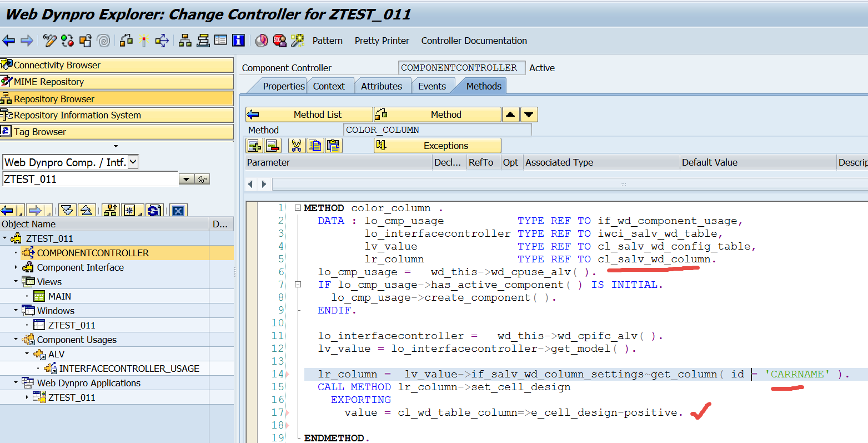Click the runtime analysis icon near Pattern
The height and width of the screenshot is (443, 868).
click(x=261, y=40)
